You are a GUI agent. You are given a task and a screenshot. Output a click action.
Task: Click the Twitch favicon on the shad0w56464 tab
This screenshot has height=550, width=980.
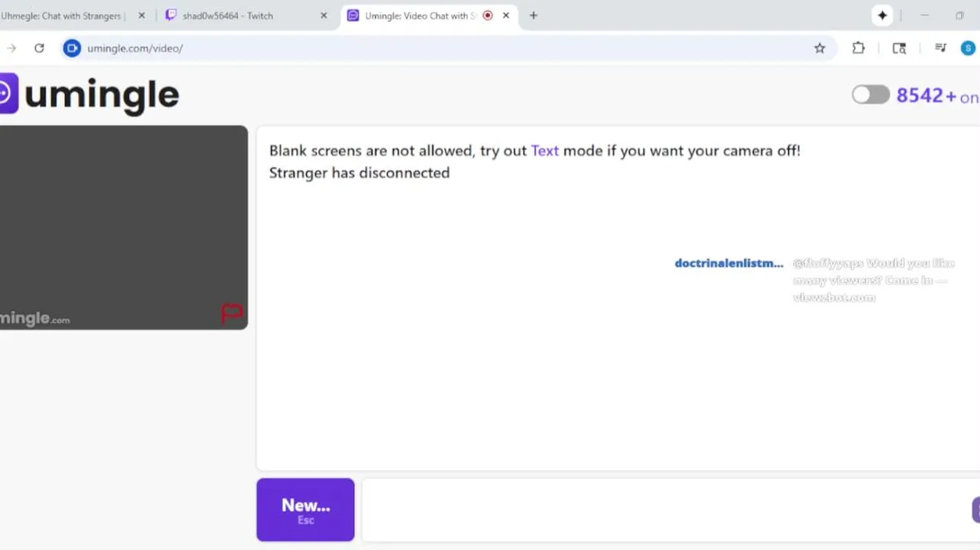coord(171,15)
